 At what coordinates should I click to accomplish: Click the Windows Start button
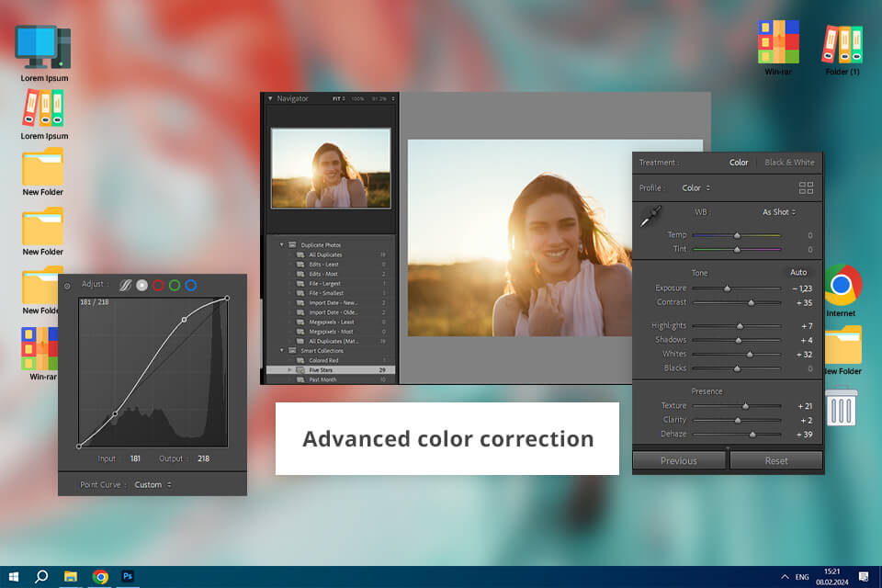pyautogui.click(x=13, y=576)
